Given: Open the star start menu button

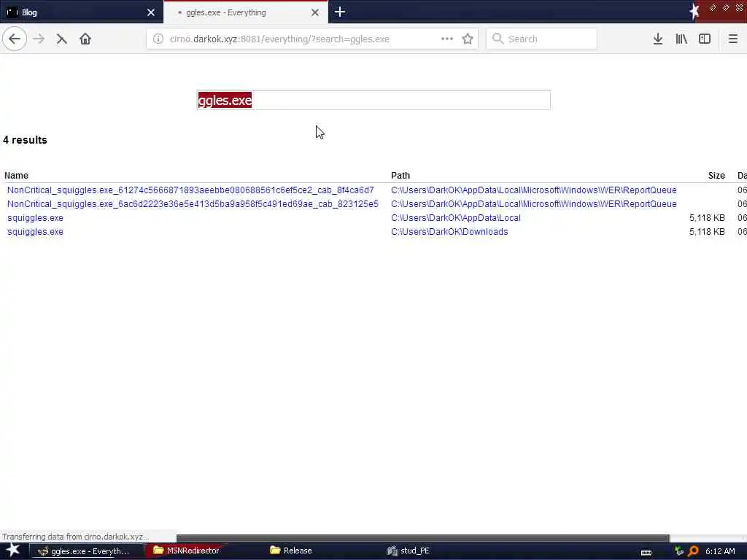Looking at the screenshot, I should [x=13, y=551].
